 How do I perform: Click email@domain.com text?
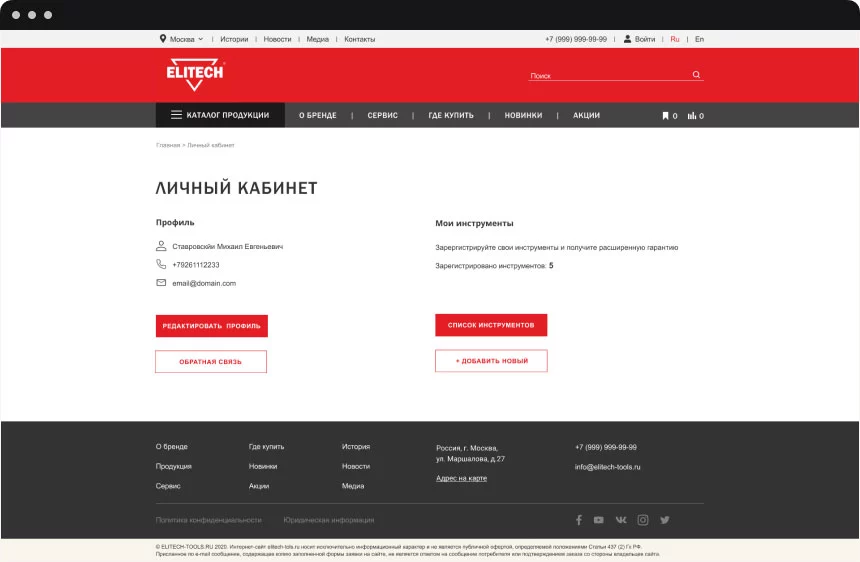(x=204, y=283)
